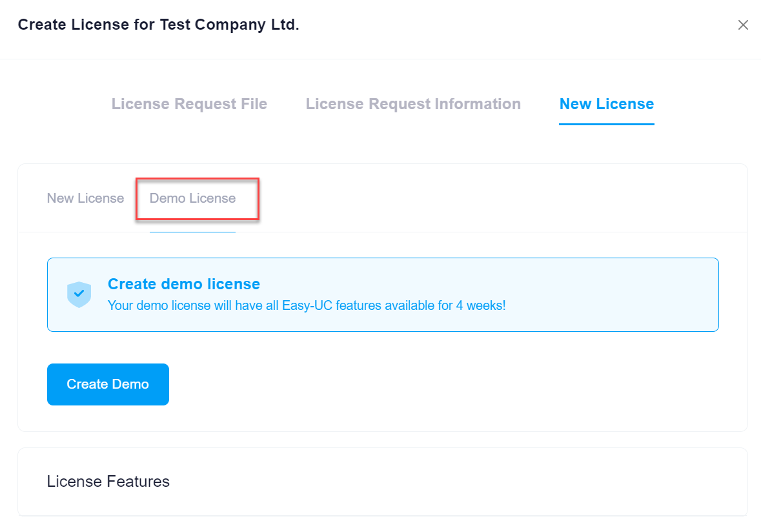Image resolution: width=761 pixels, height=532 pixels.
Task: Select the Demo License sub-tab
Action: coord(192,198)
